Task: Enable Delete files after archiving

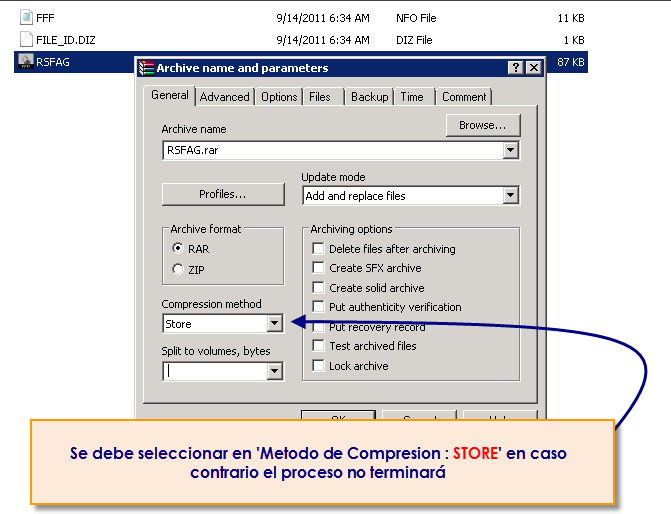Action: (x=318, y=249)
